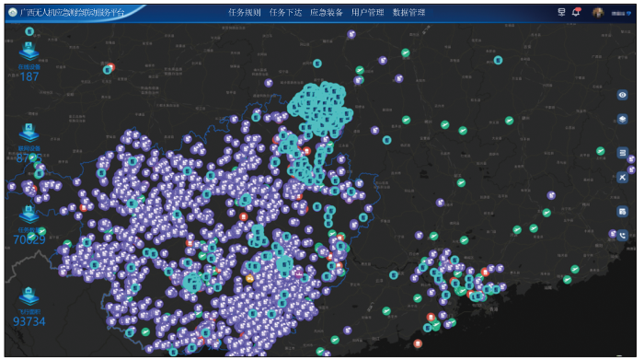Open 数据管理 menu
644x360 pixels.
408,12
